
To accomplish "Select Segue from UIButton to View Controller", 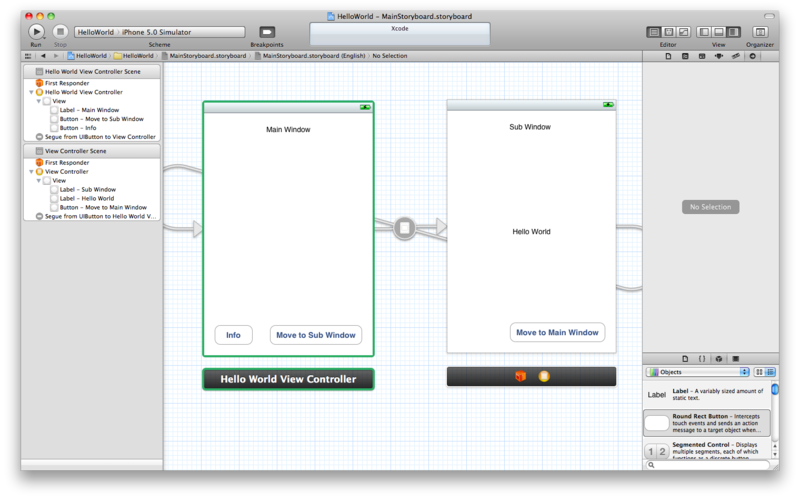I will coord(95,137).
